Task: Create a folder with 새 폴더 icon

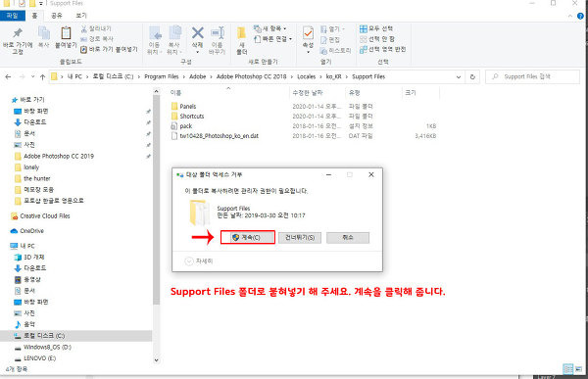Action: click(x=242, y=33)
